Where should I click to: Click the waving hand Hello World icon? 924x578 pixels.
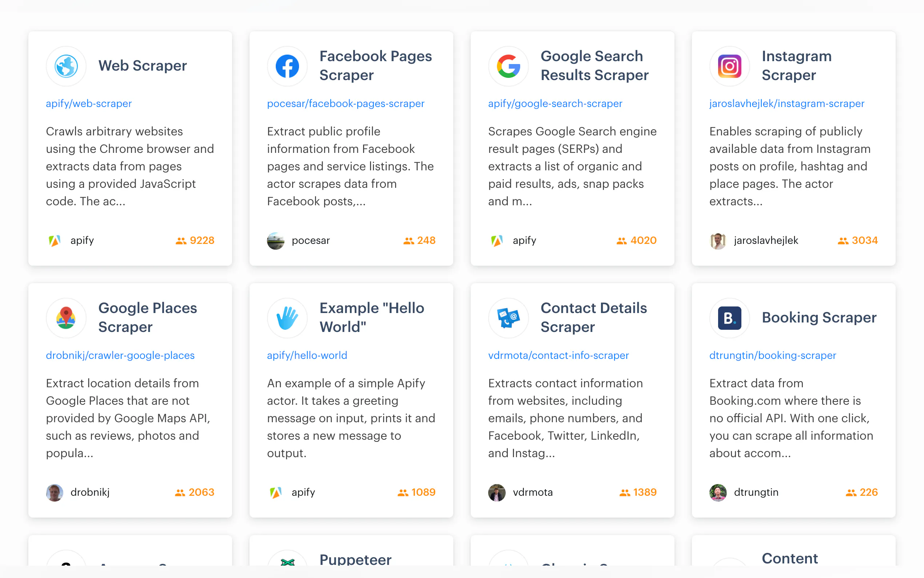coord(287,318)
